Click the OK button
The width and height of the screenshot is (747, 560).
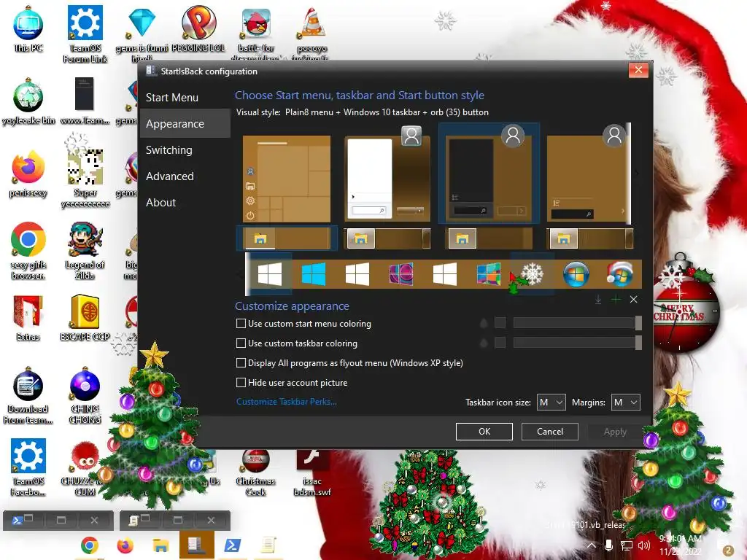[484, 432]
